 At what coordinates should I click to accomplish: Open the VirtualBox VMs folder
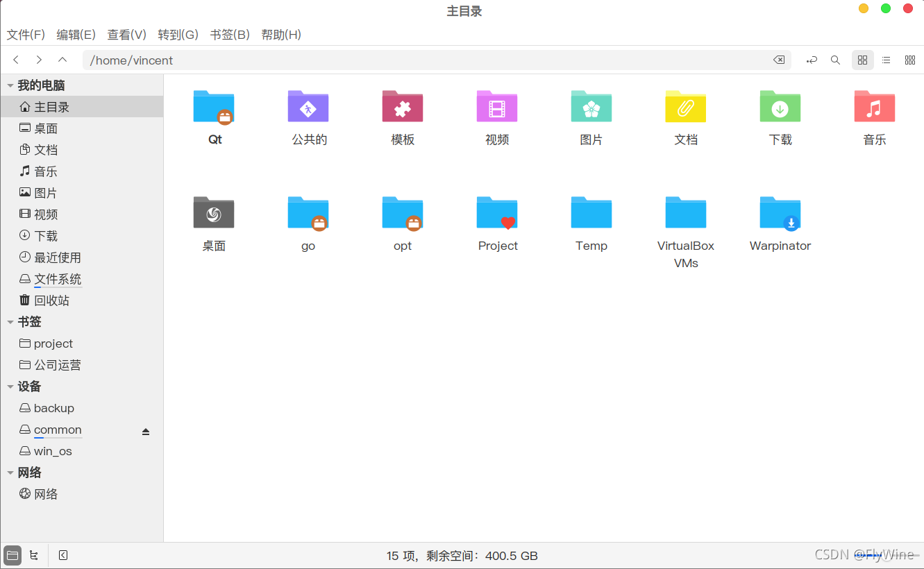coord(686,213)
